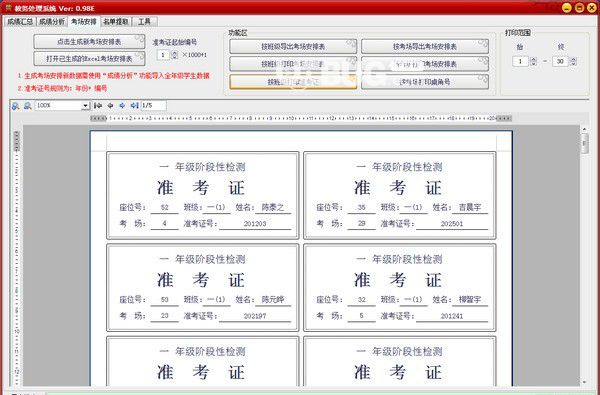Jump to the first preview page

tap(98, 105)
